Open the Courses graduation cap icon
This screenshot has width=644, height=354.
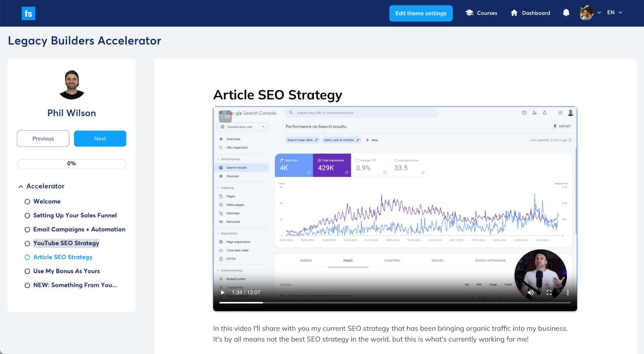469,13
